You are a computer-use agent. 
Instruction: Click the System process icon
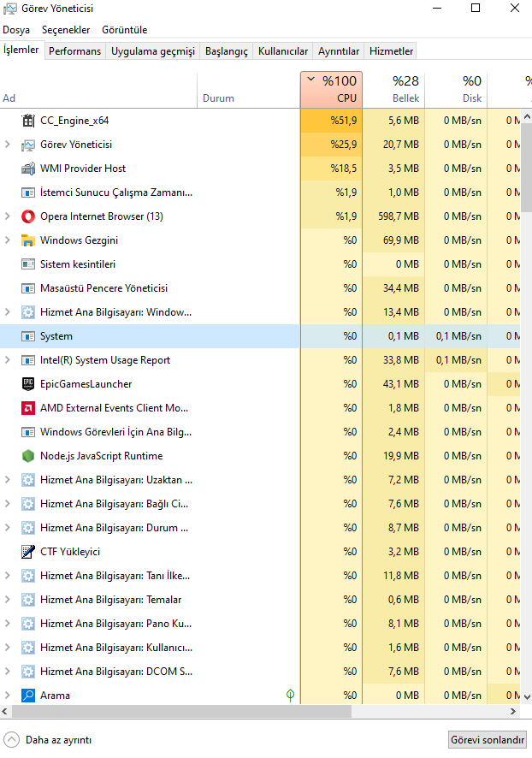[28, 336]
